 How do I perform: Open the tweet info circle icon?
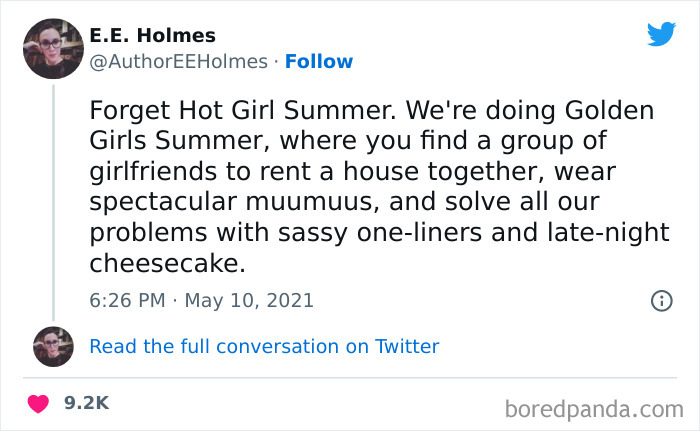pos(661,300)
